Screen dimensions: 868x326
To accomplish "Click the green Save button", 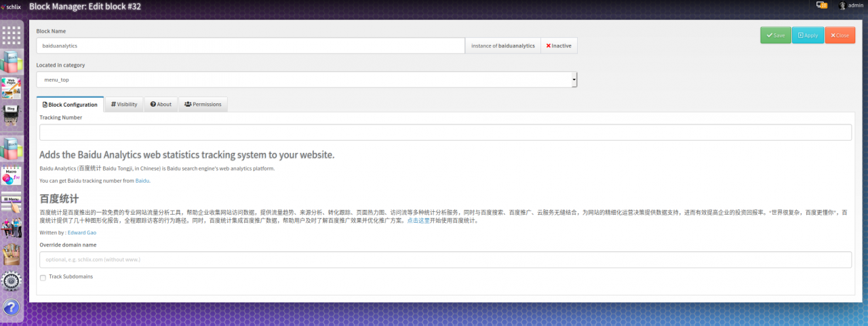I will click(776, 35).
